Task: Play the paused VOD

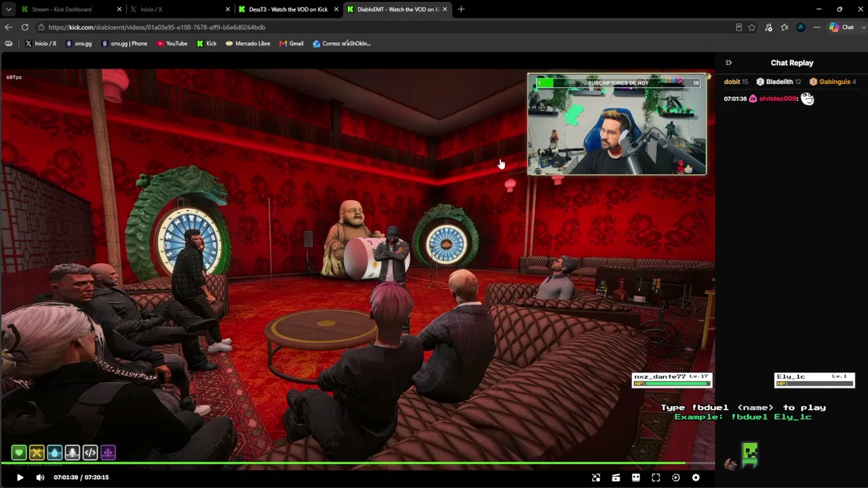Action: [20, 478]
